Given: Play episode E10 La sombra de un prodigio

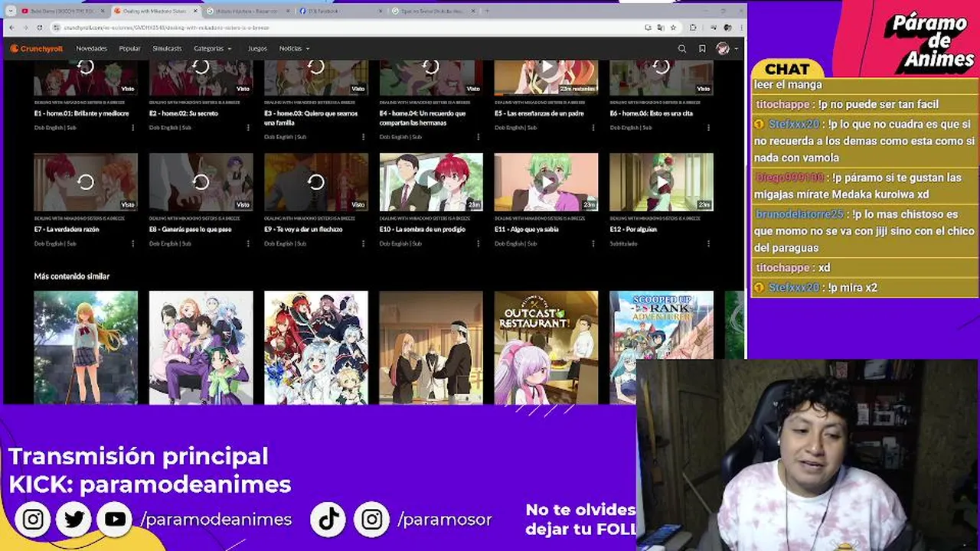Looking at the screenshot, I should pos(431,182).
